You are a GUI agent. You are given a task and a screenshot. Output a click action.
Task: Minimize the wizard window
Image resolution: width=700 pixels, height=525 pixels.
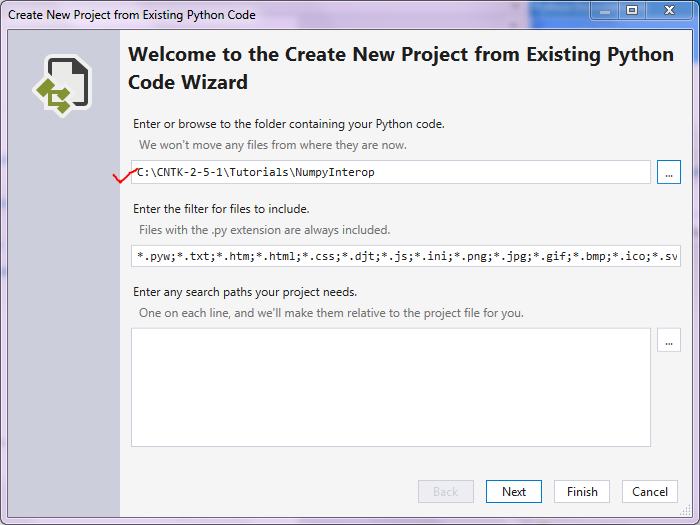coord(605,10)
